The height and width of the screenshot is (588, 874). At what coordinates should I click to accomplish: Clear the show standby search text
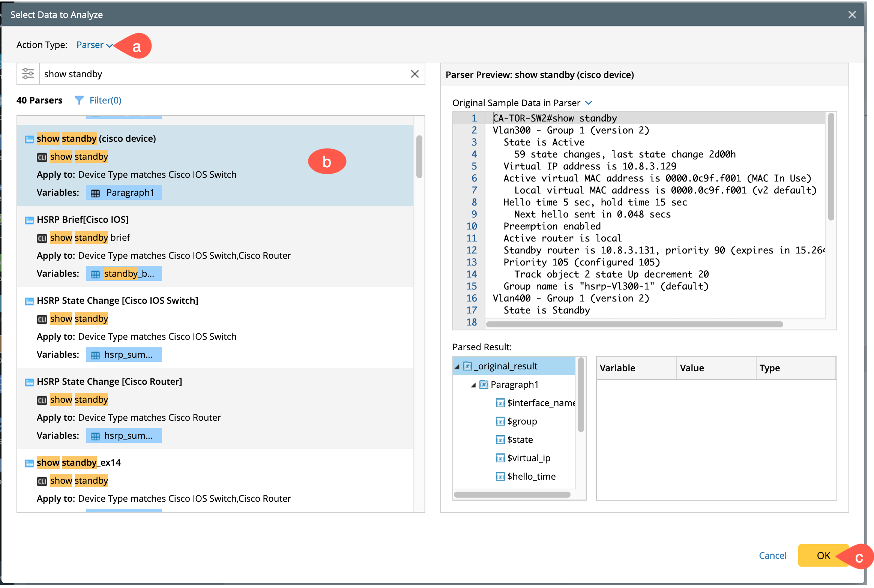414,74
